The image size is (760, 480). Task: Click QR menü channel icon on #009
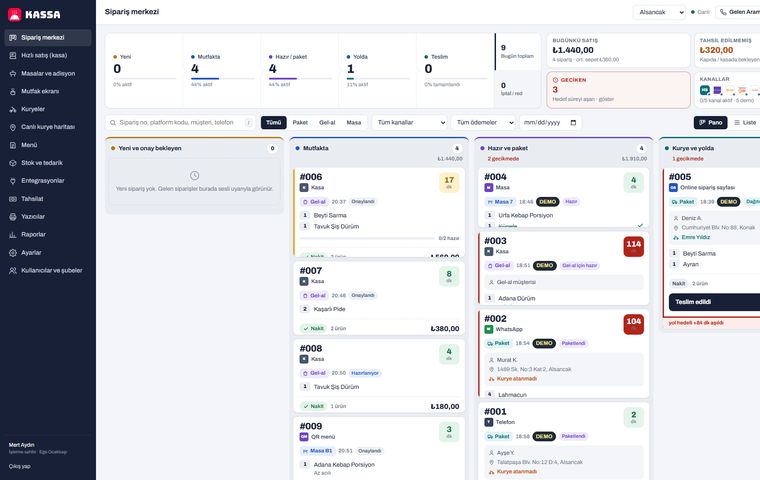[x=304, y=437]
